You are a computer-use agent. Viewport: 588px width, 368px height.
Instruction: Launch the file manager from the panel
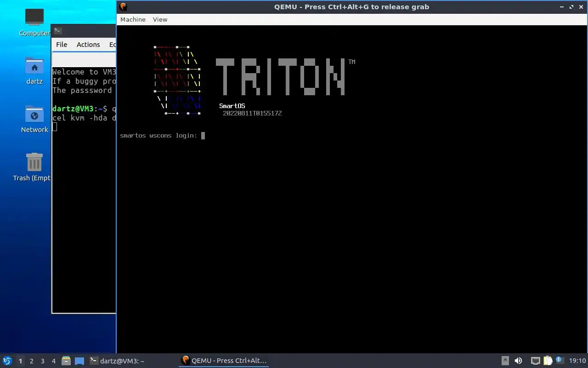click(66, 361)
